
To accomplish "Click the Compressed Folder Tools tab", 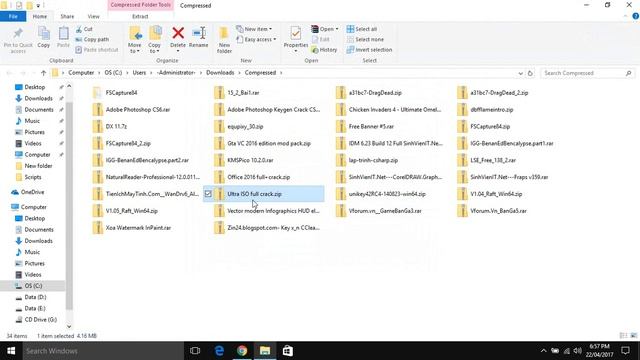I will pos(140,5).
